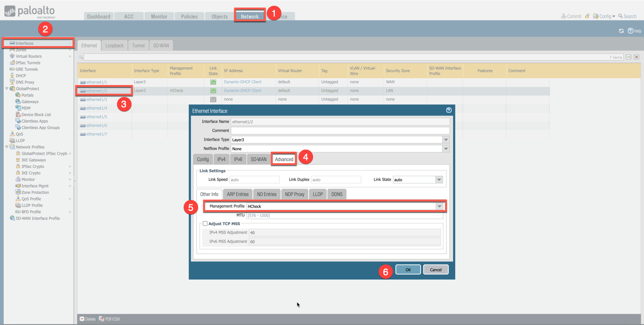Collapse the Network Profiles tree node
The image size is (644, 325).
pyautogui.click(x=7, y=147)
